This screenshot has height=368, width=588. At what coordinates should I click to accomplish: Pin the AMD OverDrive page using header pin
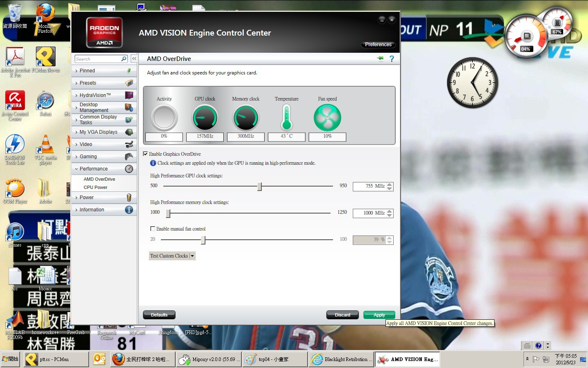pyautogui.click(x=381, y=58)
